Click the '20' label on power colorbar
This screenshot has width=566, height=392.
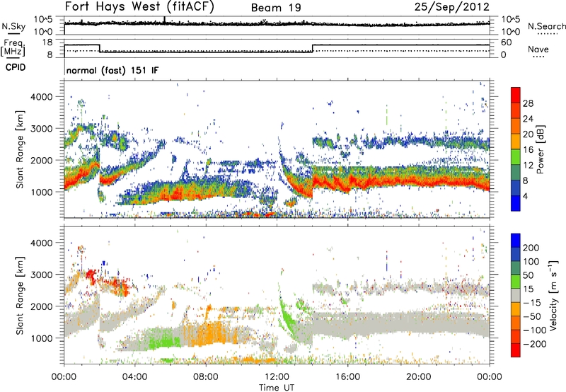pyautogui.click(x=528, y=134)
